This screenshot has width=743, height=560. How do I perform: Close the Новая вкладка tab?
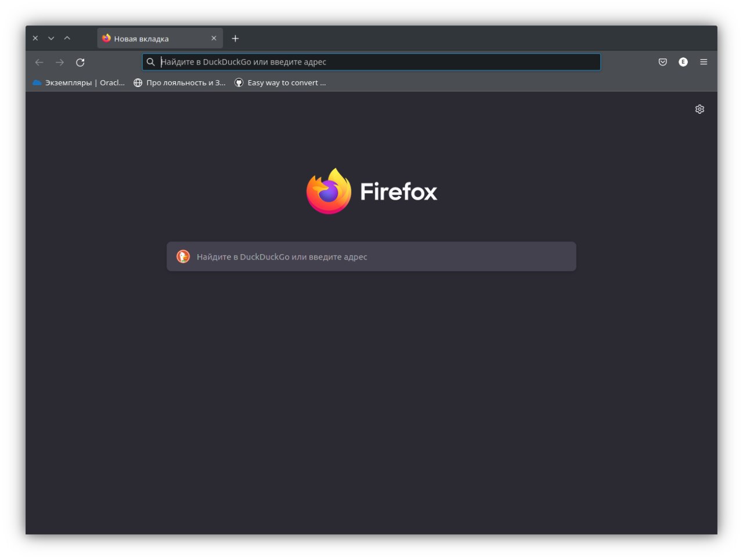tap(214, 38)
